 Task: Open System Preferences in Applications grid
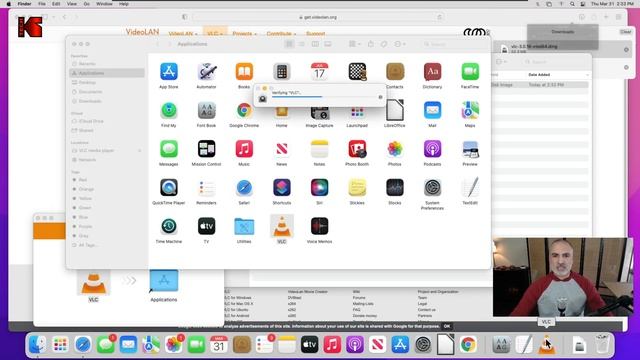[x=432, y=188]
